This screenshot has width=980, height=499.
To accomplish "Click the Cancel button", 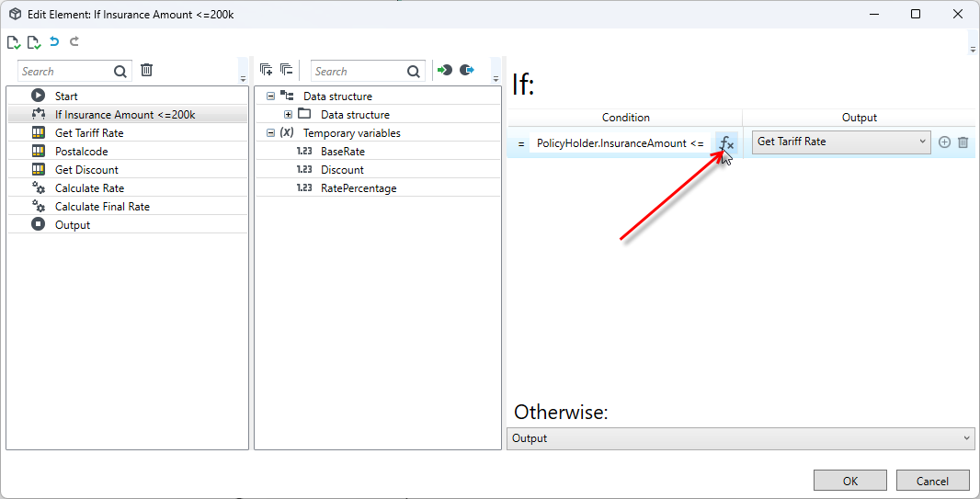I will [x=932, y=481].
